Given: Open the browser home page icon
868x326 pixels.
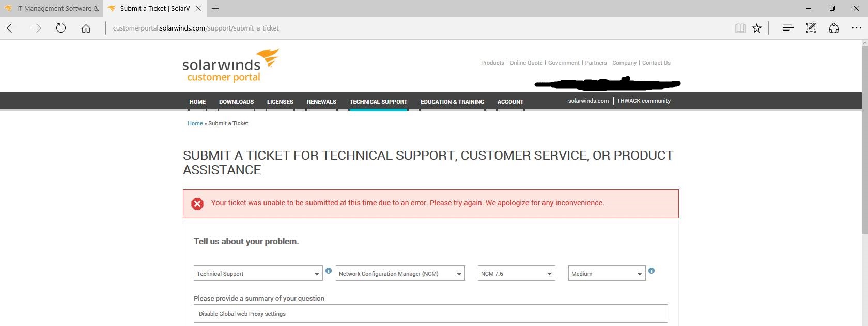Looking at the screenshot, I should point(86,28).
